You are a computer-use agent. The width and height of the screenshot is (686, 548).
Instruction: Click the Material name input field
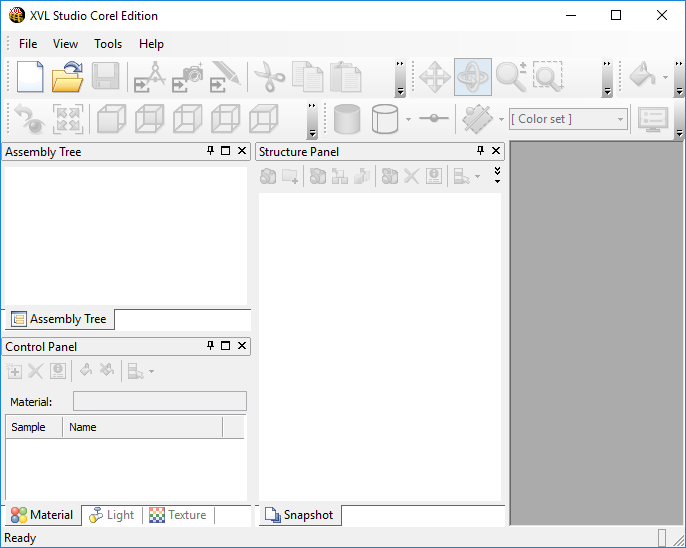pyautogui.click(x=159, y=401)
